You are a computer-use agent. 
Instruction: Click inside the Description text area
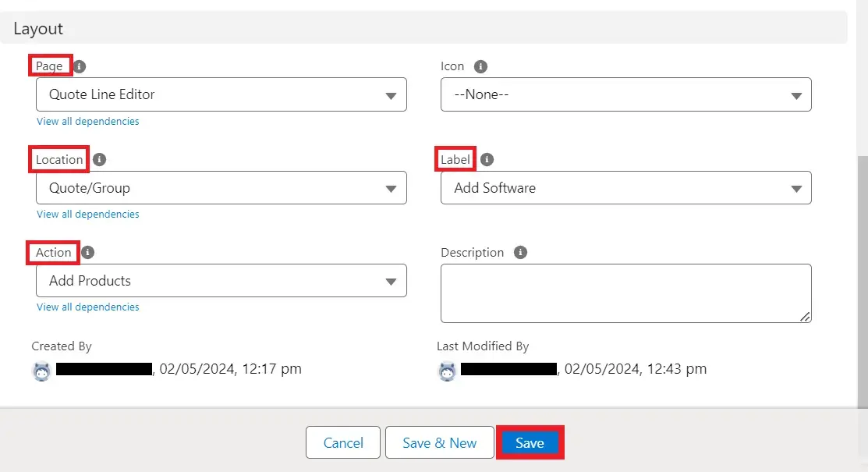coord(625,293)
